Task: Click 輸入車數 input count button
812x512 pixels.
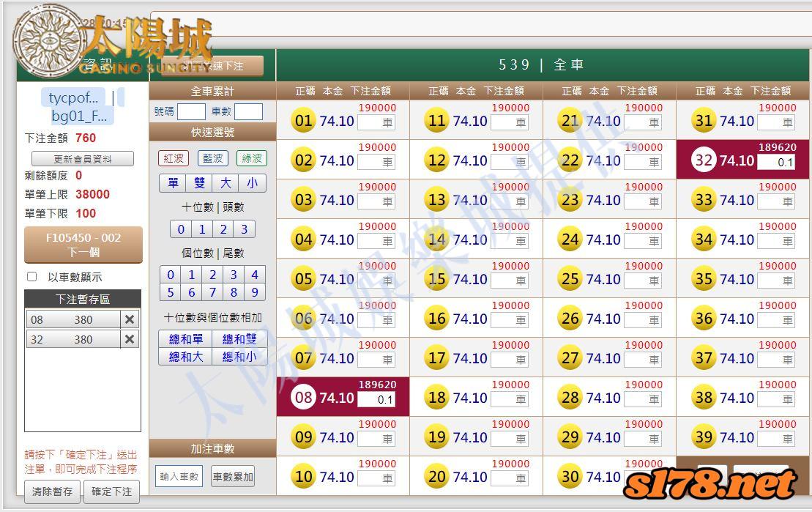Action: [179, 476]
